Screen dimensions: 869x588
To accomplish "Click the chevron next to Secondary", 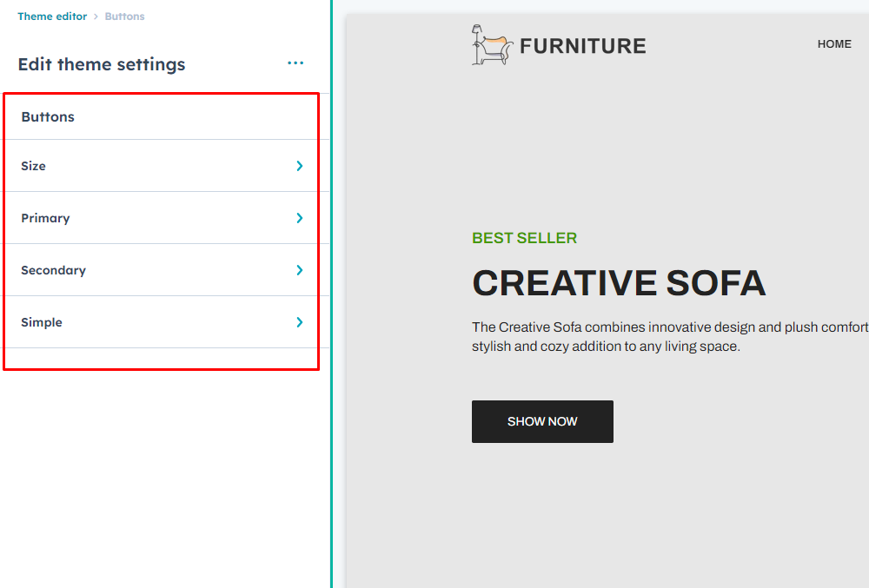I will pyautogui.click(x=300, y=270).
